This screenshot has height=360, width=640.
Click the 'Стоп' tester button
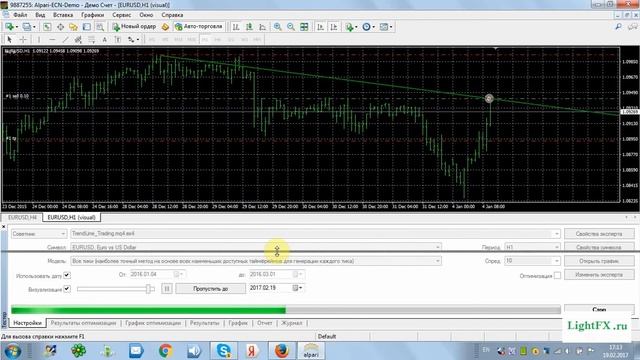click(x=599, y=309)
